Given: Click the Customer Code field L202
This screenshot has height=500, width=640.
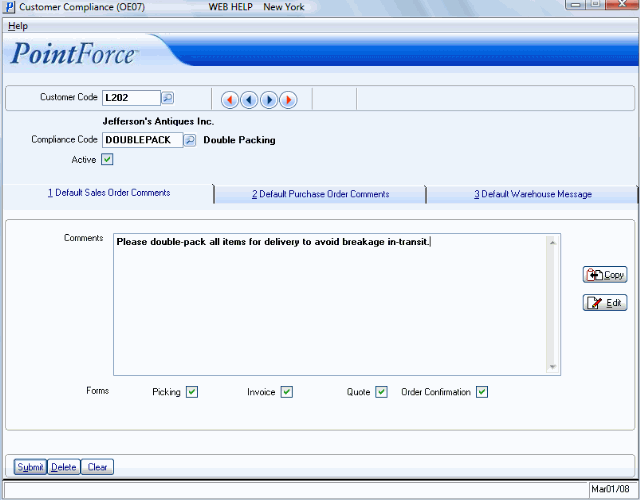Looking at the screenshot, I should click(x=131, y=98).
